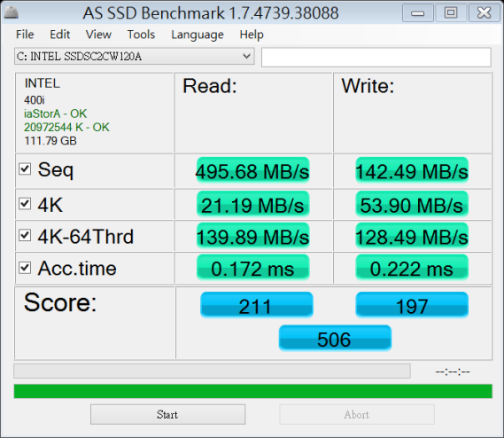
Task: Open the Tools menu
Action: (141, 35)
